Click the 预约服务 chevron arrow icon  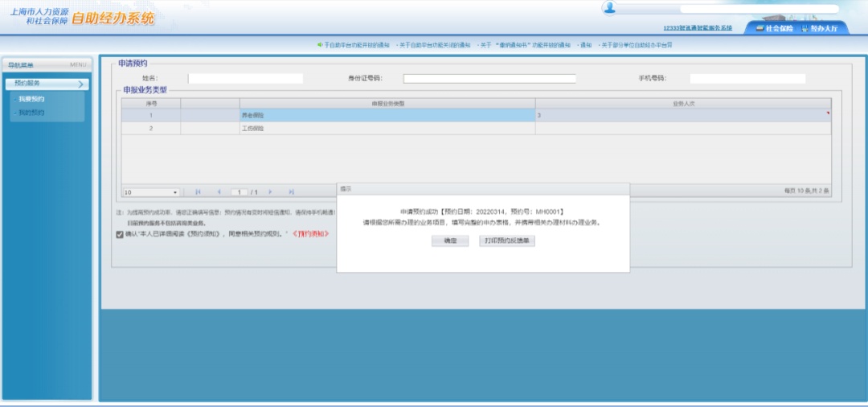click(x=80, y=84)
